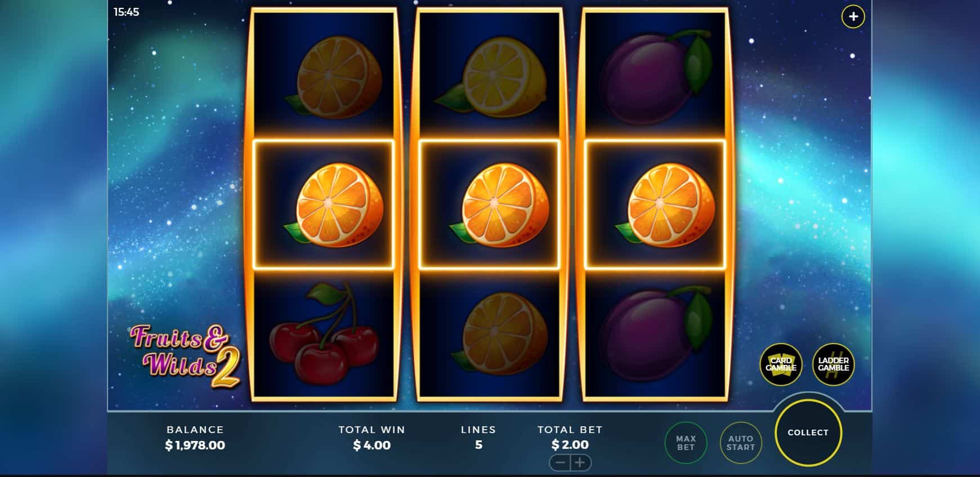This screenshot has width=980, height=477.
Task: Click the lemon symbol atop middle reel
Action: 490,77
